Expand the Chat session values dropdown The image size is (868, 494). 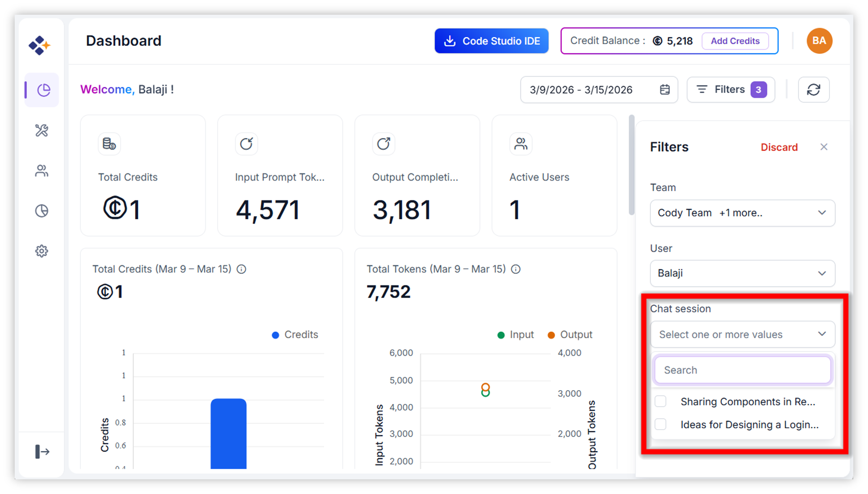742,334
